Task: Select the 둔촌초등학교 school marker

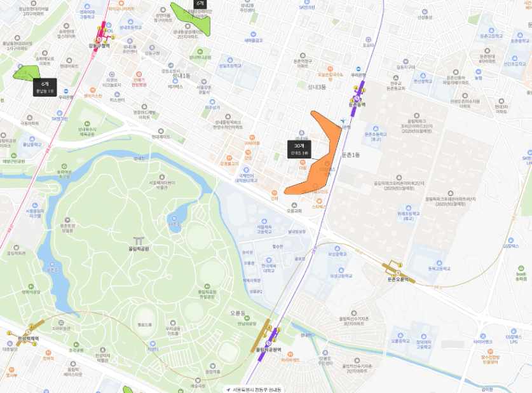Action: pos(375,128)
